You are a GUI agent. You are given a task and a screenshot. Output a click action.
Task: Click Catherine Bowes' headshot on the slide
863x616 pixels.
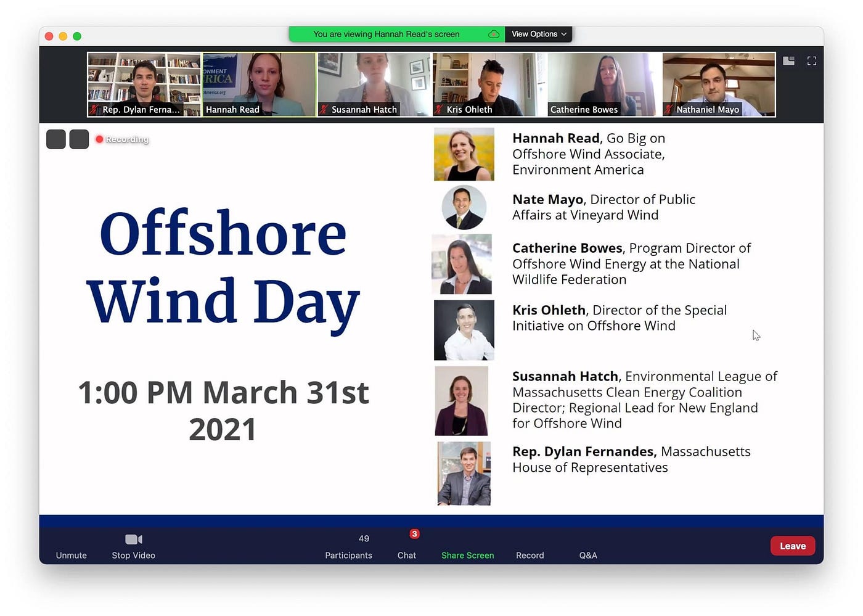point(462,264)
